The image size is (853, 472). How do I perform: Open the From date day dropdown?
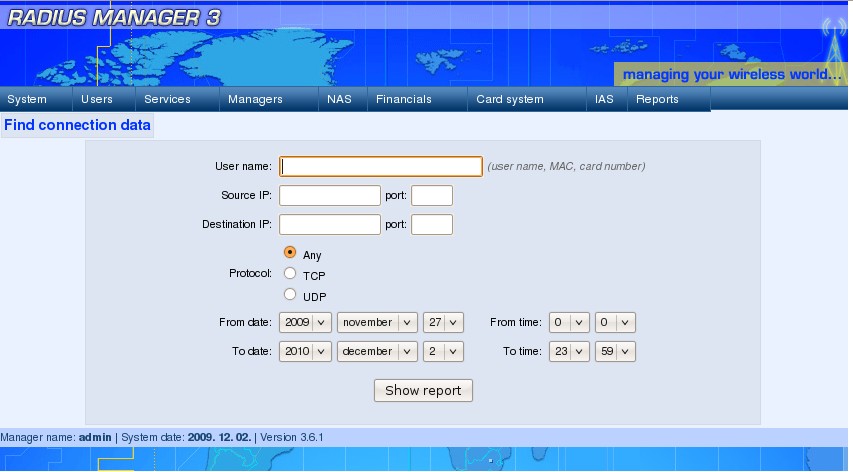(443, 322)
